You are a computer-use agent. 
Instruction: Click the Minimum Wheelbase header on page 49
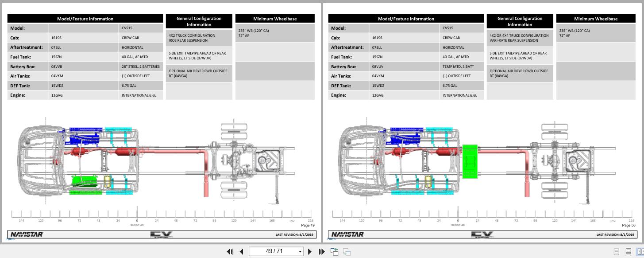click(275, 19)
